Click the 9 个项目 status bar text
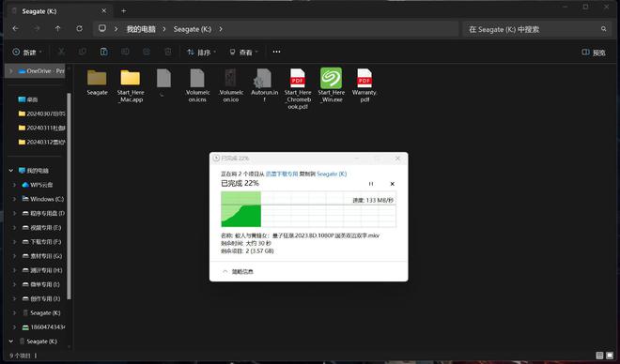 [x=20, y=356]
